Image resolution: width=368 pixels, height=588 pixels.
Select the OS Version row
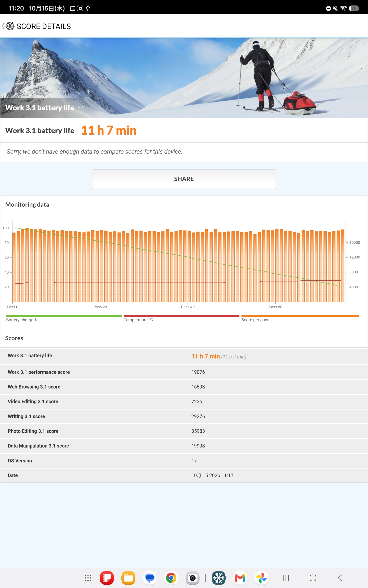(x=184, y=461)
